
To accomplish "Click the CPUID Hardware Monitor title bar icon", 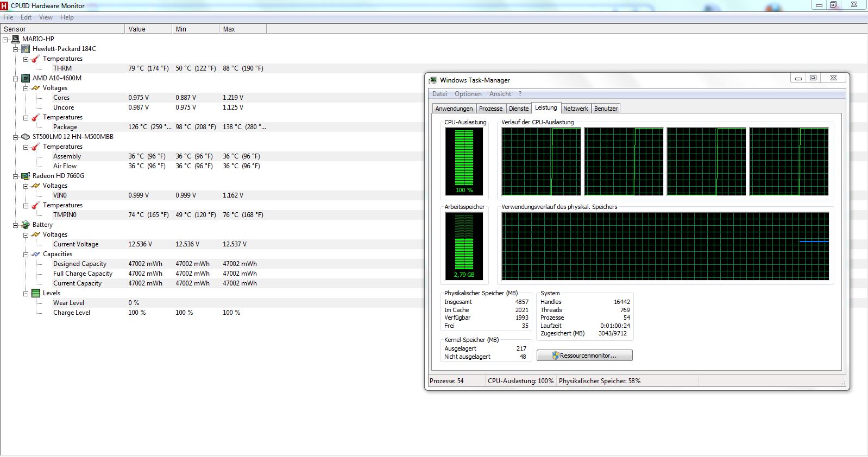I will (x=4, y=5).
